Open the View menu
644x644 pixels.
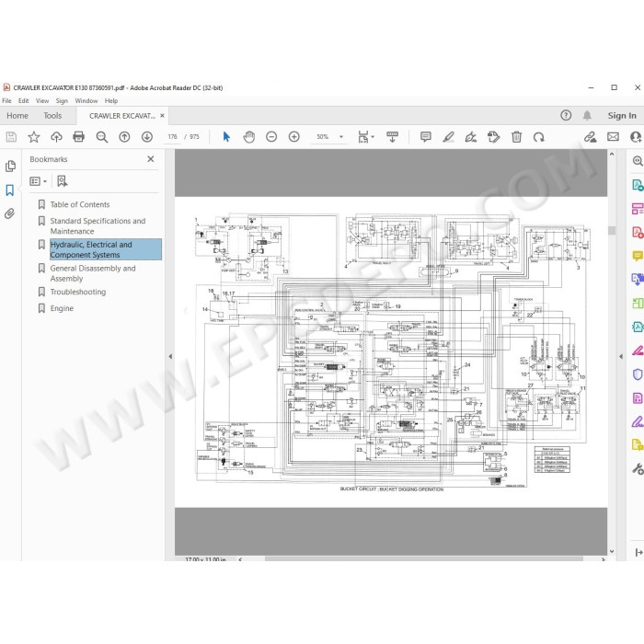(x=42, y=100)
